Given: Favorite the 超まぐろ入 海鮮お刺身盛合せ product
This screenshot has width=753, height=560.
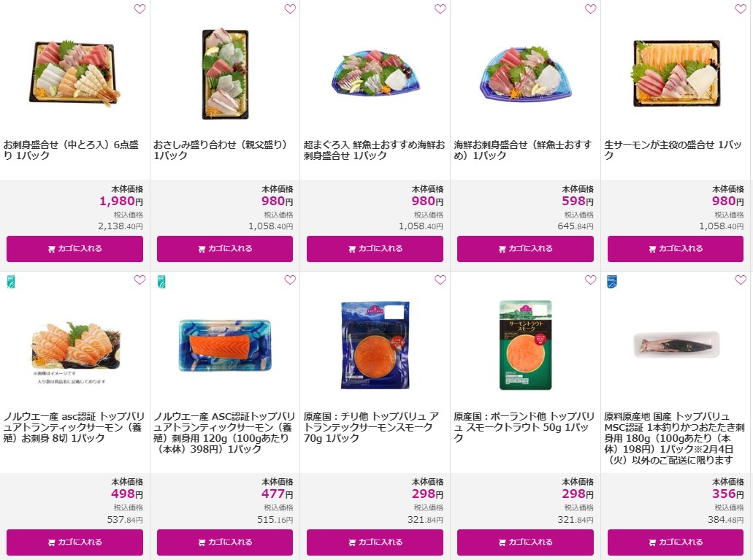Looking at the screenshot, I should (x=440, y=9).
